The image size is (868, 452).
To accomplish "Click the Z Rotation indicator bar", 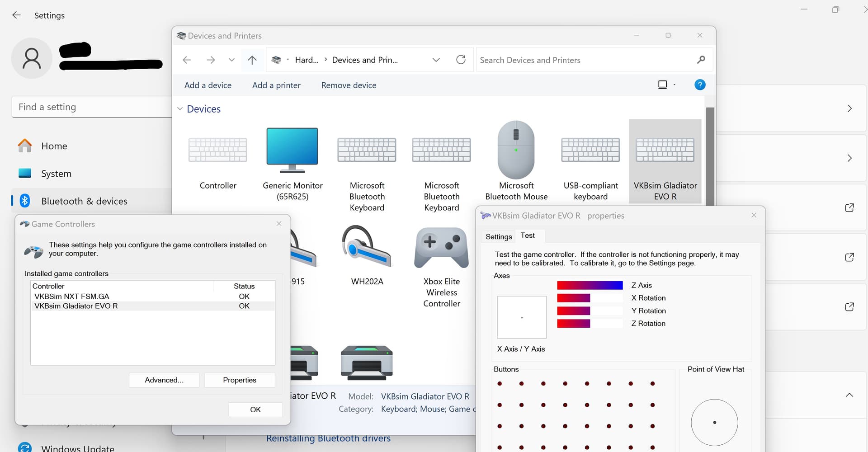I will pos(590,324).
